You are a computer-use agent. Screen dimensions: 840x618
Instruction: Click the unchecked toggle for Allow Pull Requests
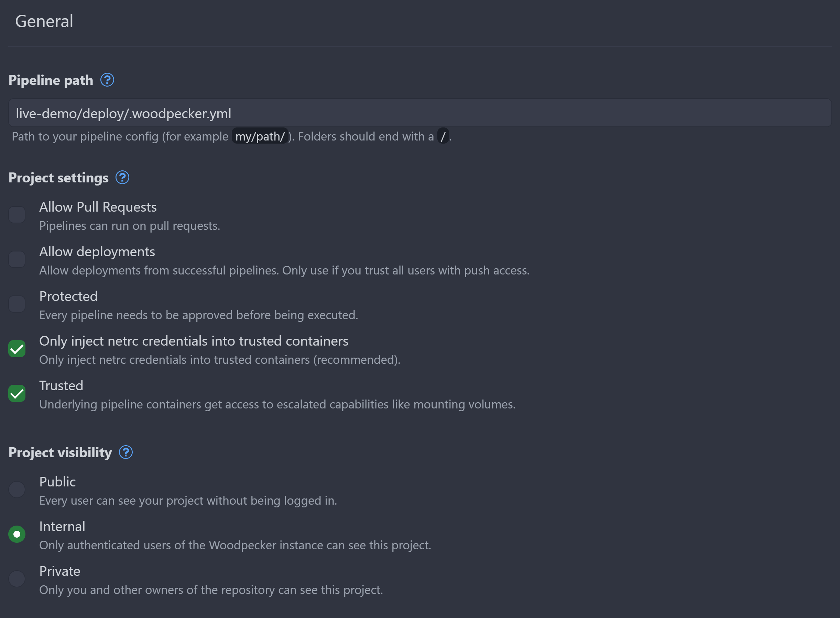tap(17, 215)
